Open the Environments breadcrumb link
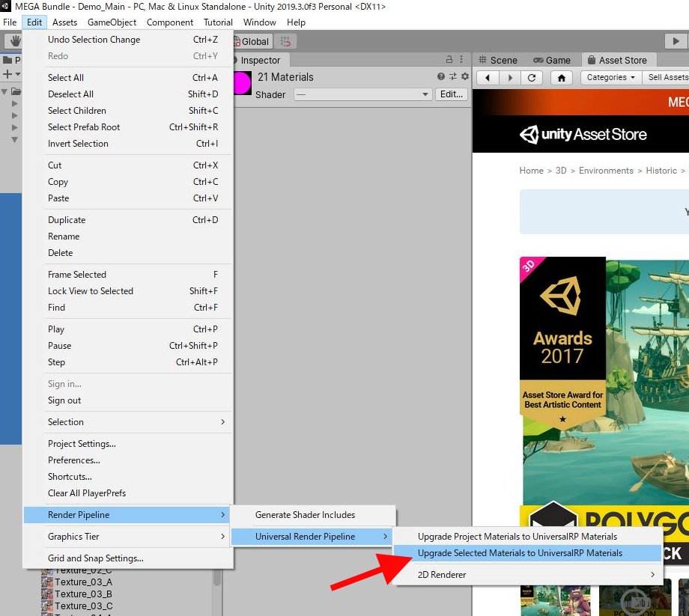This screenshot has width=689, height=616. pos(606,171)
